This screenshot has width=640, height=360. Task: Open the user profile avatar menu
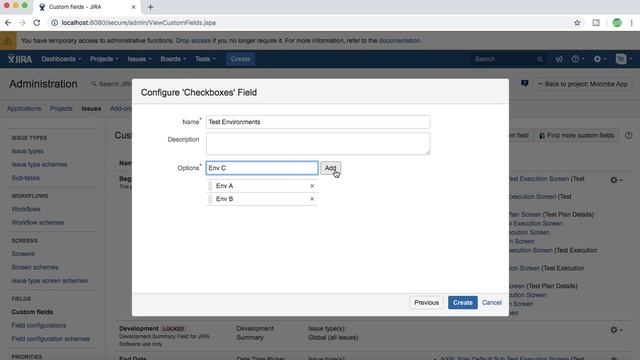pos(623,59)
